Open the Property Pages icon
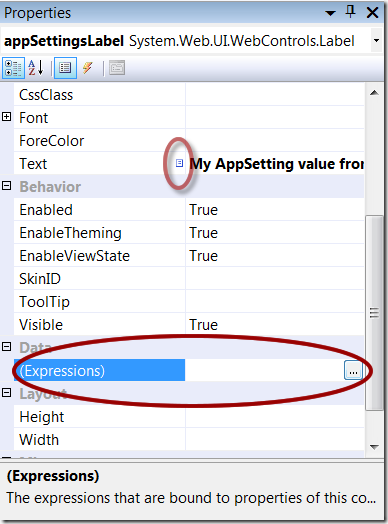 tap(117, 68)
